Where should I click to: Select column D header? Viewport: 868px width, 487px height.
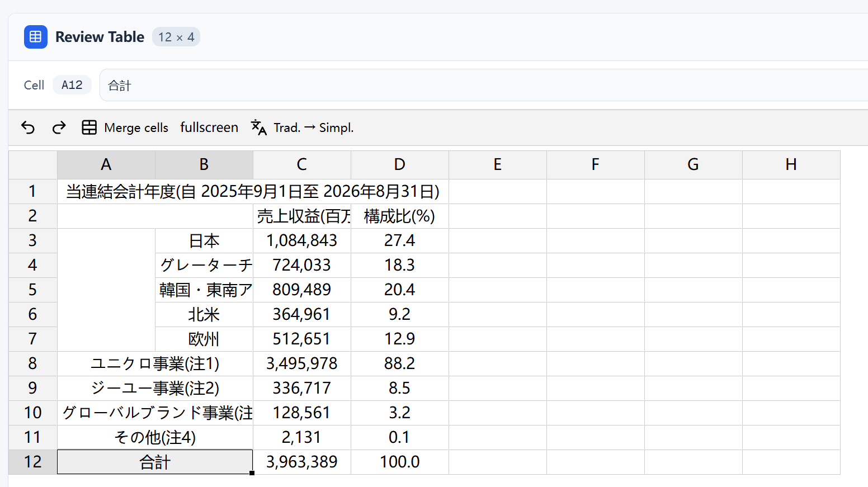(x=400, y=164)
